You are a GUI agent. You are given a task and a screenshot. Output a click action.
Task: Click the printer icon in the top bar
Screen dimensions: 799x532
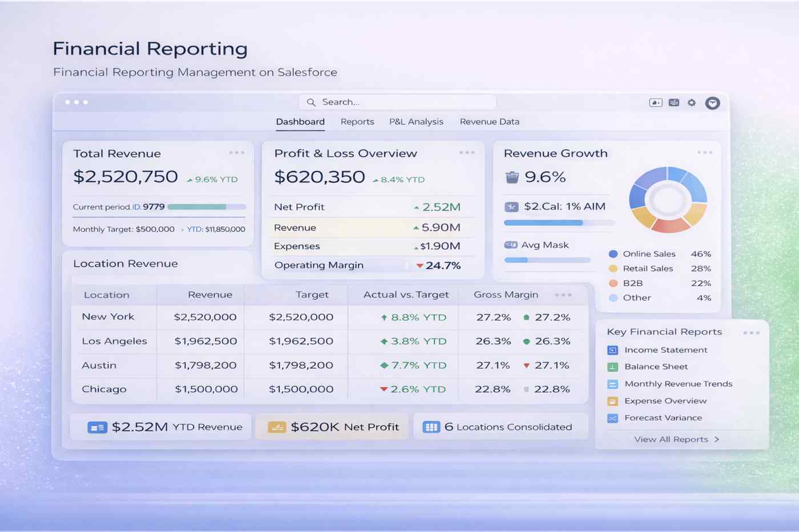tap(673, 103)
